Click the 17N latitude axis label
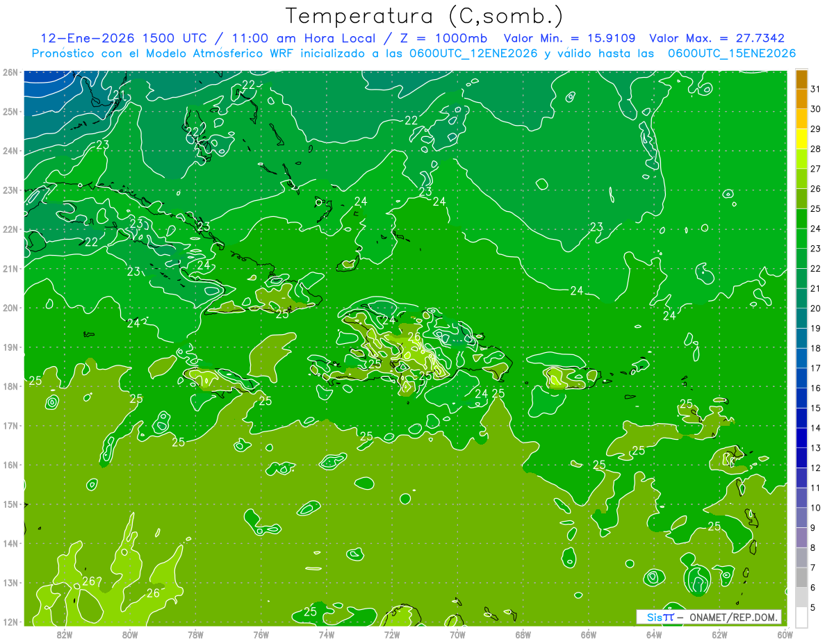 [10, 425]
